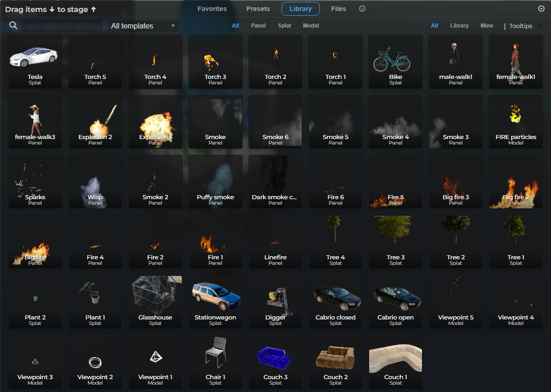
Task: Select the All type filter beside Panel
Action: click(x=236, y=26)
